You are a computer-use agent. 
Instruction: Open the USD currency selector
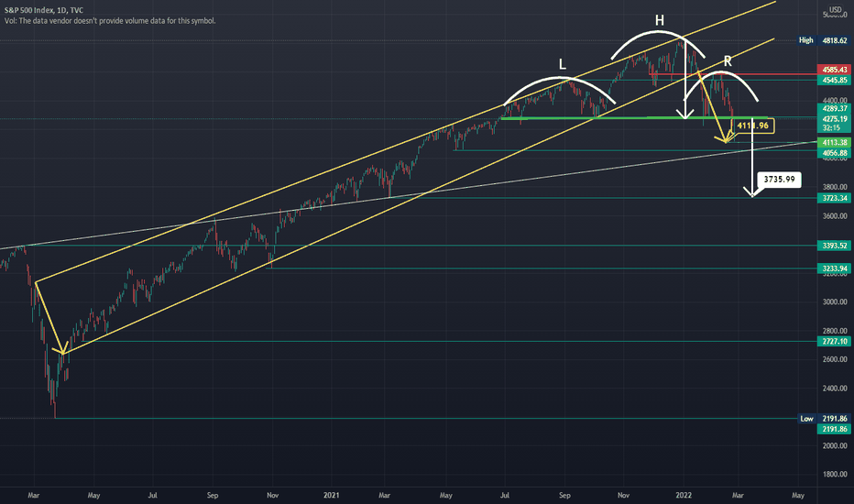click(x=835, y=10)
